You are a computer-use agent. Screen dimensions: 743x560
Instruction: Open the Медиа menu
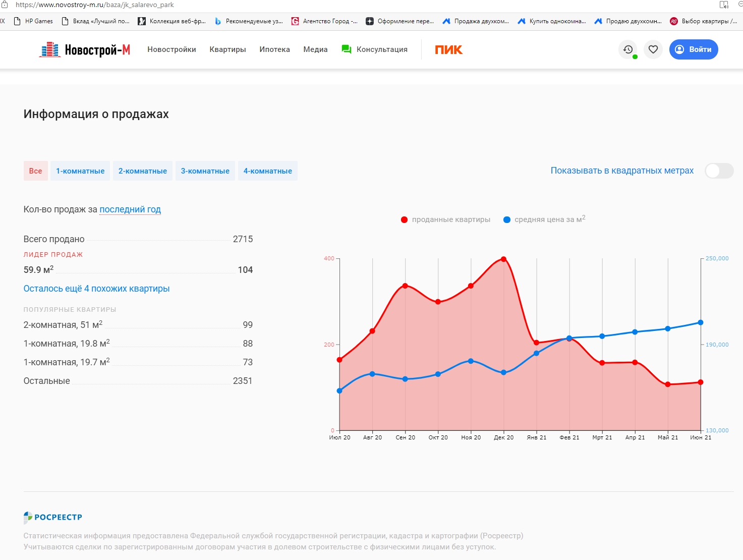[x=315, y=49]
